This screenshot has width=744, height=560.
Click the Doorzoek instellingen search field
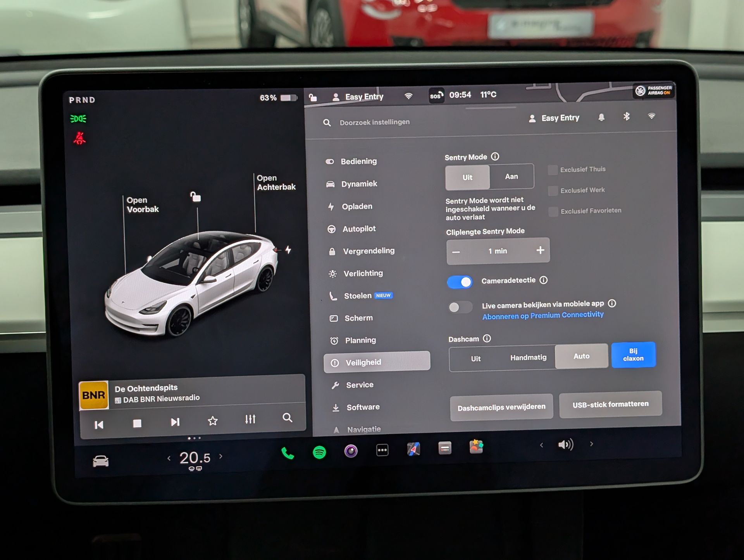click(374, 122)
